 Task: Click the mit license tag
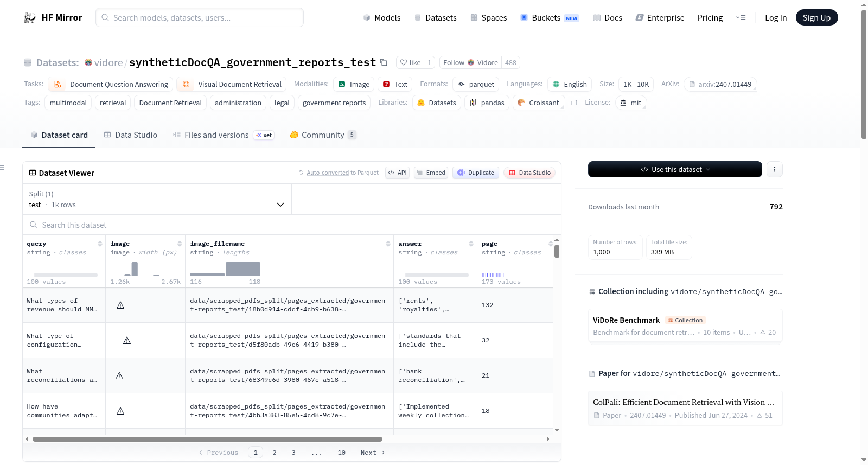tap(631, 103)
